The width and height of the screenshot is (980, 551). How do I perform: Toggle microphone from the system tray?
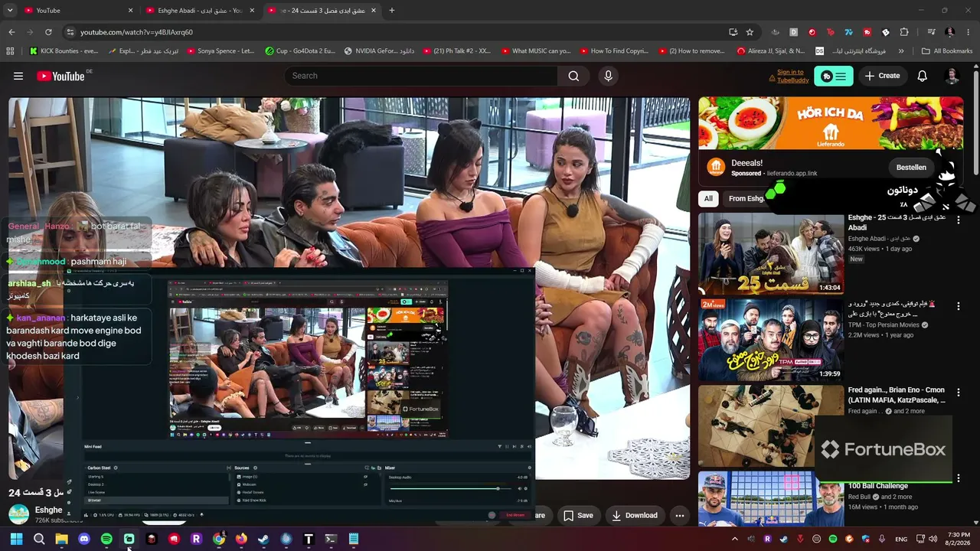coord(882,539)
